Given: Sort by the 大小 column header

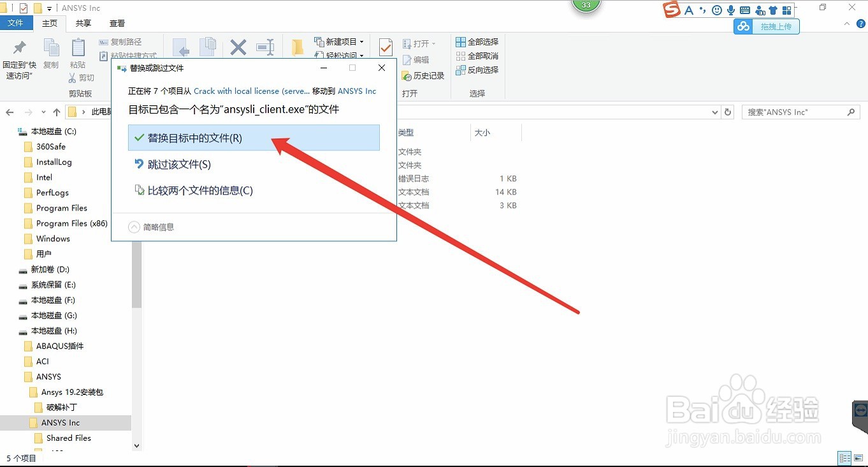Looking at the screenshot, I should click(482, 133).
